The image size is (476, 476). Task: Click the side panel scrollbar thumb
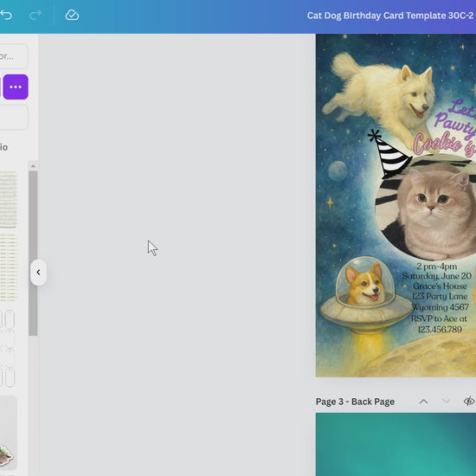33,254
